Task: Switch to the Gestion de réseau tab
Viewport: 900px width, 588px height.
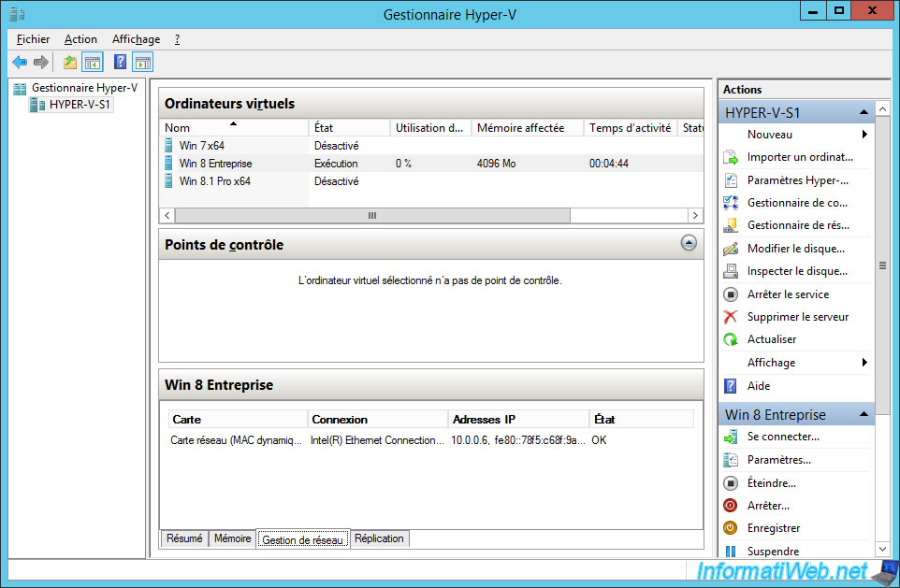Action: pyautogui.click(x=302, y=539)
